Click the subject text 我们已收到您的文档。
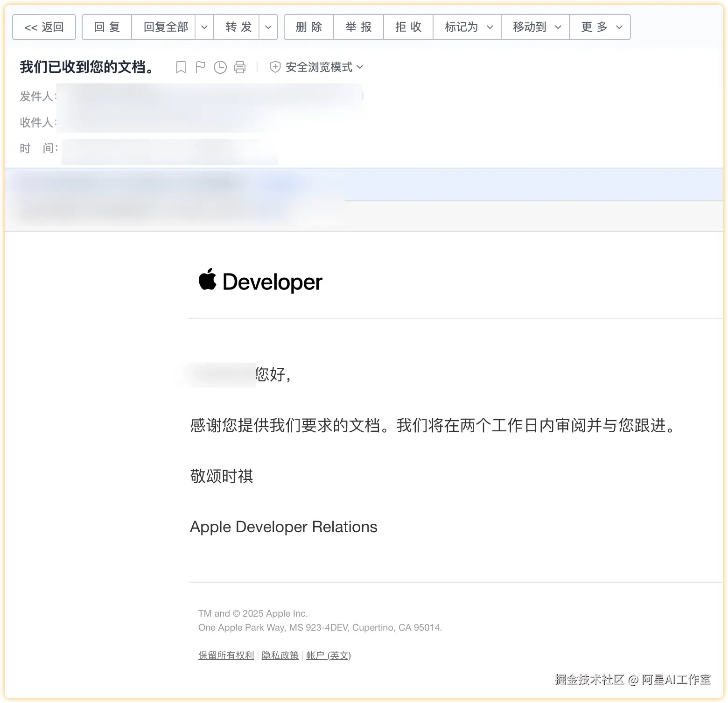Image resolution: width=728 pixels, height=703 pixels. pos(87,67)
